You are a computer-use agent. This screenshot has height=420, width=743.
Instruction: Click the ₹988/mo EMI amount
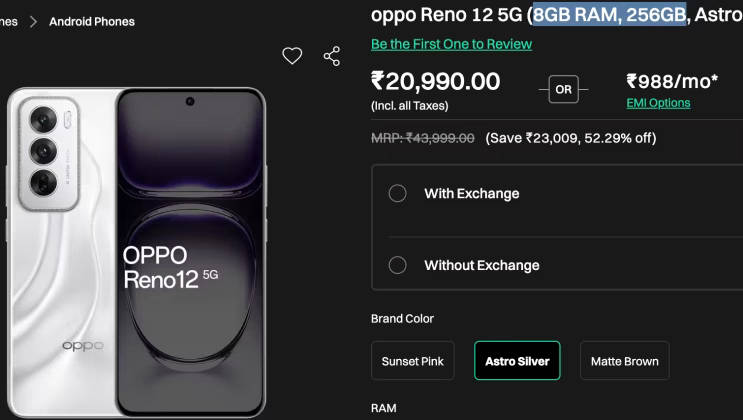672,81
